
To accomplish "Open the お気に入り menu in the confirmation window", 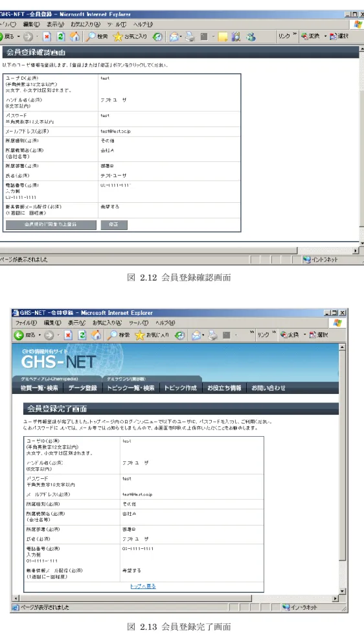I will click(84, 25).
